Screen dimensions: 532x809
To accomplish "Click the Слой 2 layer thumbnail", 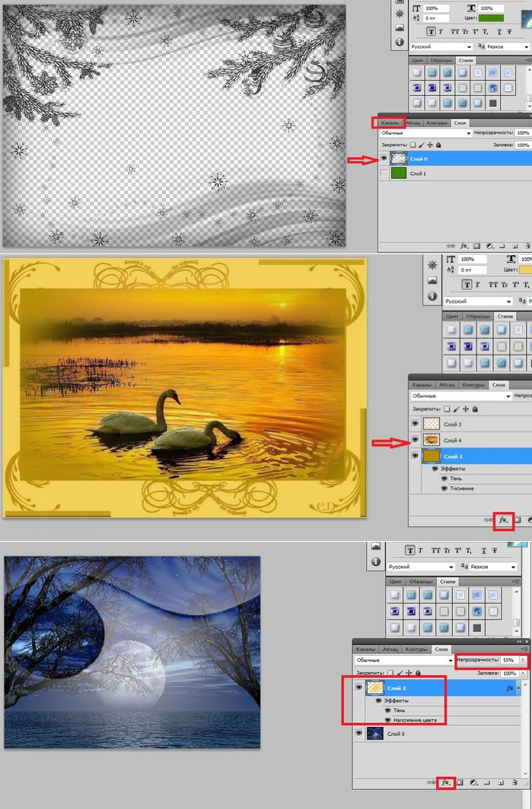I will click(x=376, y=688).
